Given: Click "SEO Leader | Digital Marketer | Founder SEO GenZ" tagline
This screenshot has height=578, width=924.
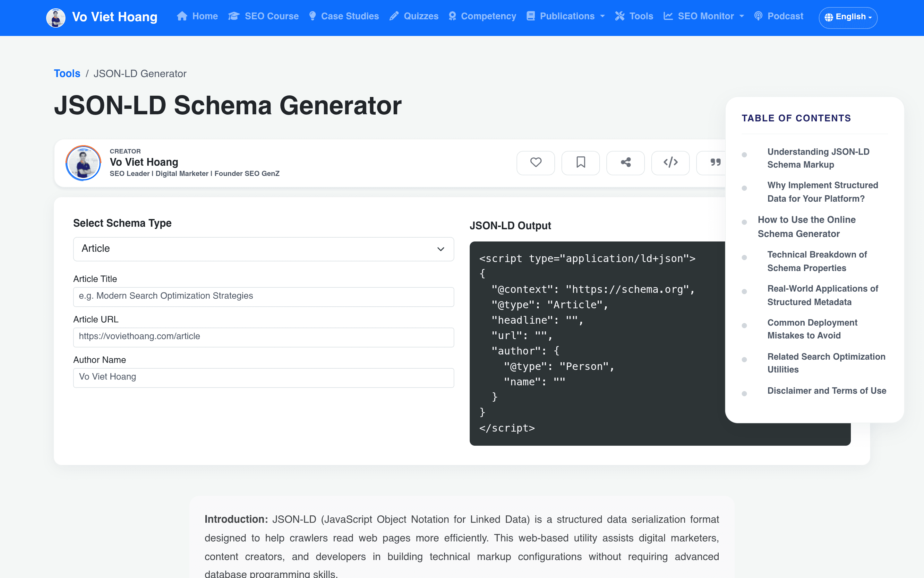Looking at the screenshot, I should 194,173.
